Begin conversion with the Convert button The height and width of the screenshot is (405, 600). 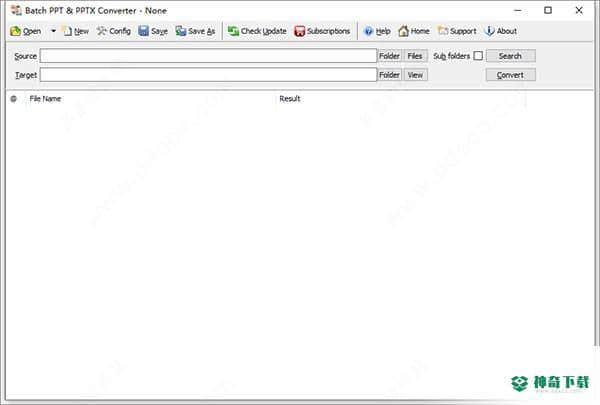tap(510, 75)
